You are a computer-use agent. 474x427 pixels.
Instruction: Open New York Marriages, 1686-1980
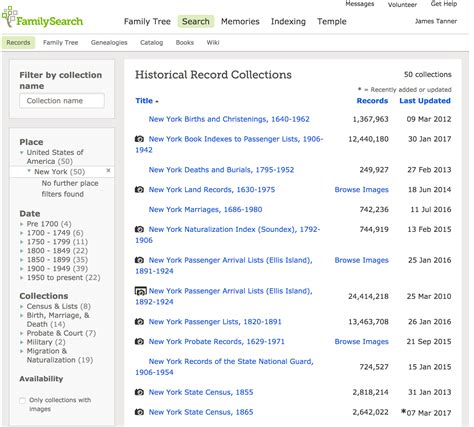tap(205, 210)
